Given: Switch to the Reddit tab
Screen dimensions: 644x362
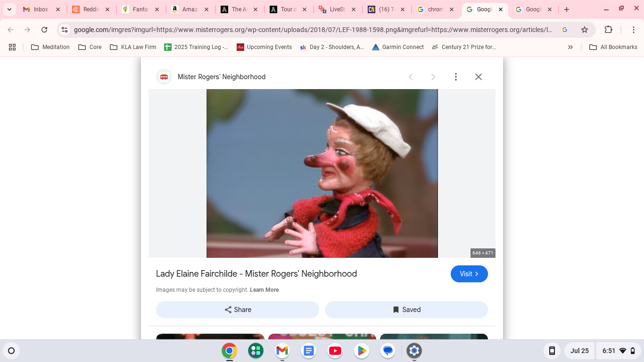Looking at the screenshot, I should tap(91, 9).
